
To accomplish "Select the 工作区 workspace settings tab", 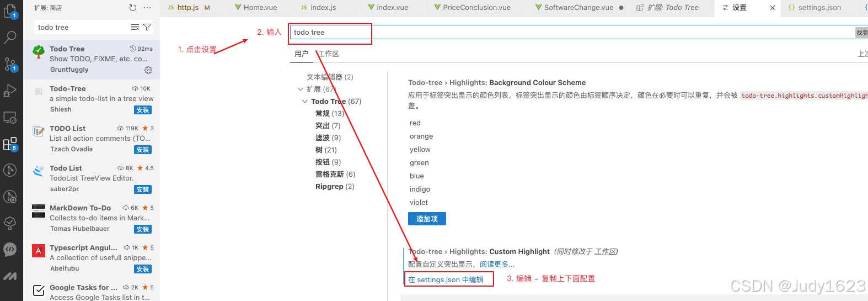I will [x=329, y=54].
